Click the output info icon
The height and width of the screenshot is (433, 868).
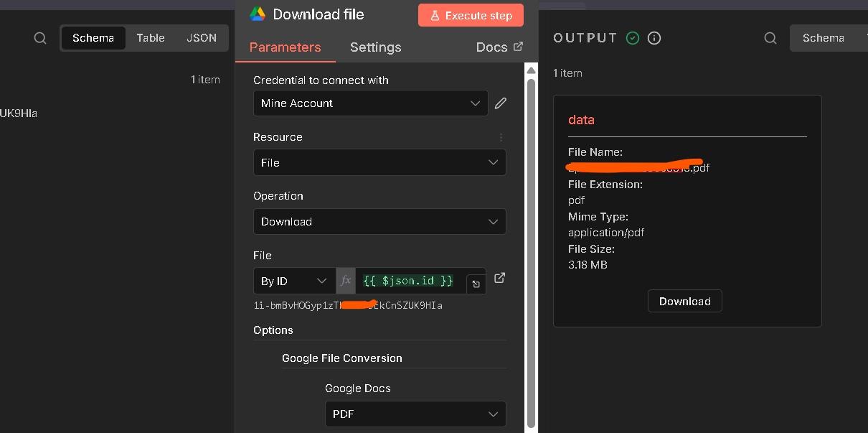pyautogui.click(x=654, y=38)
